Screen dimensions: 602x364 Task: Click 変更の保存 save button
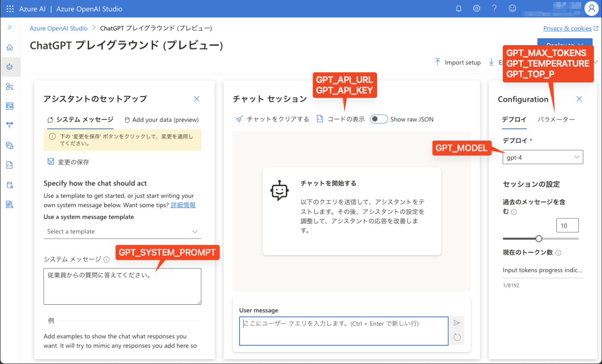(x=68, y=162)
